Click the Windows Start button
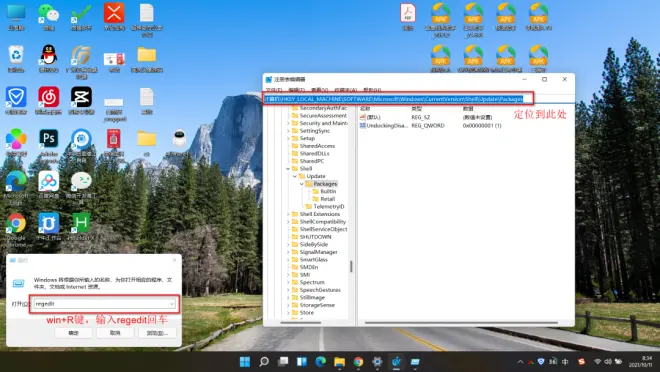The width and height of the screenshot is (660, 372). [245, 361]
